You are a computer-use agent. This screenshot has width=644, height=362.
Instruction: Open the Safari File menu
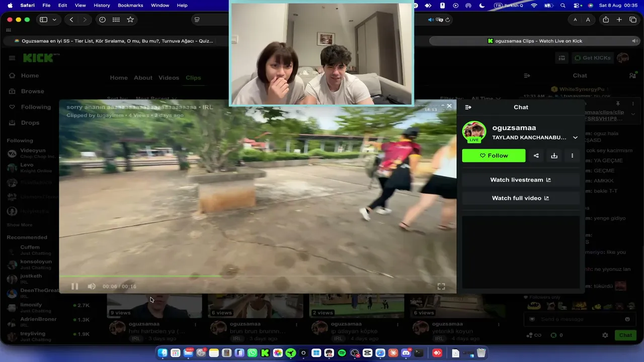[46, 6]
